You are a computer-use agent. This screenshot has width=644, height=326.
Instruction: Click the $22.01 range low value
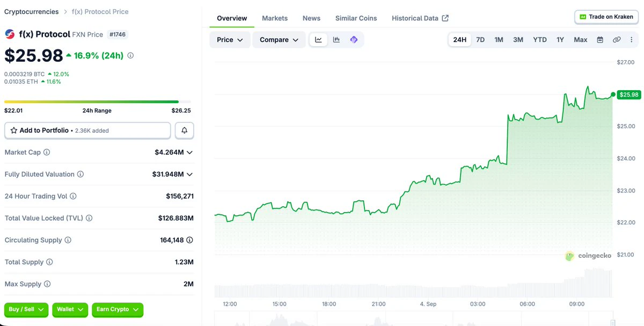click(x=13, y=111)
